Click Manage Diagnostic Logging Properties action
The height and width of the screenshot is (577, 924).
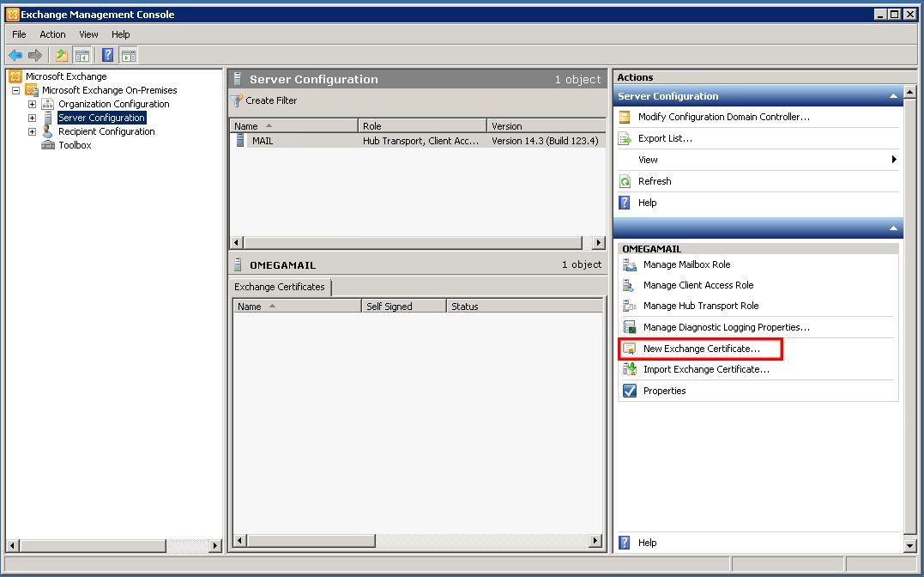tap(726, 327)
